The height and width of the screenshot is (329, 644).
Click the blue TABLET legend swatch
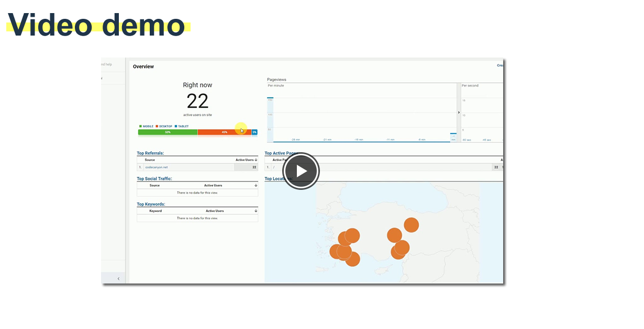[176, 126]
